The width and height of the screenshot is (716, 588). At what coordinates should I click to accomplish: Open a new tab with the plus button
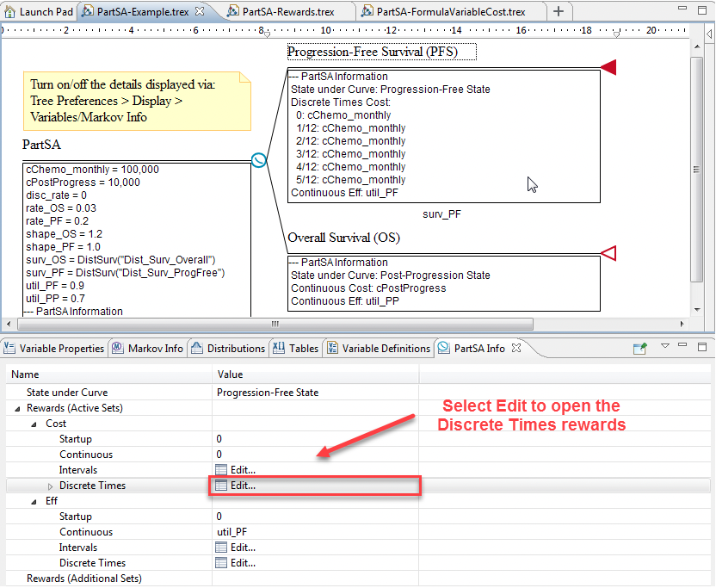pos(559,11)
